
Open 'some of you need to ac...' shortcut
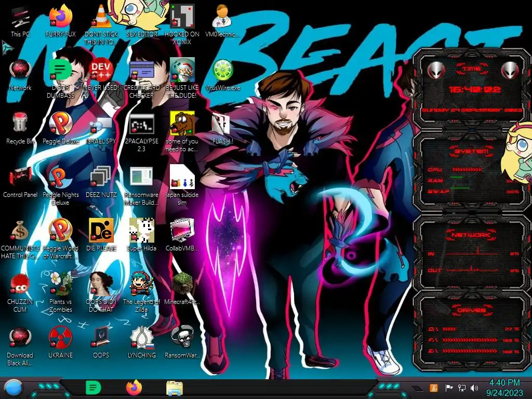tap(182, 132)
